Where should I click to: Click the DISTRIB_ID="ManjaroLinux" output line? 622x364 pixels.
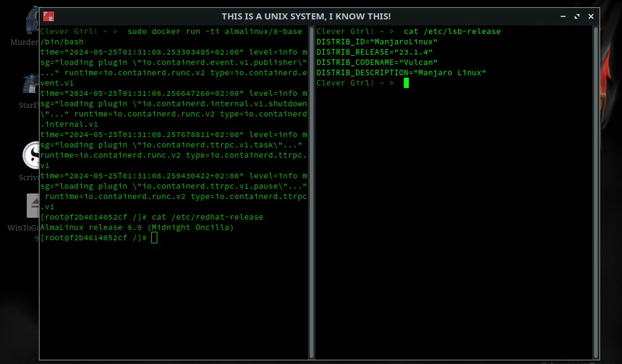(x=377, y=42)
